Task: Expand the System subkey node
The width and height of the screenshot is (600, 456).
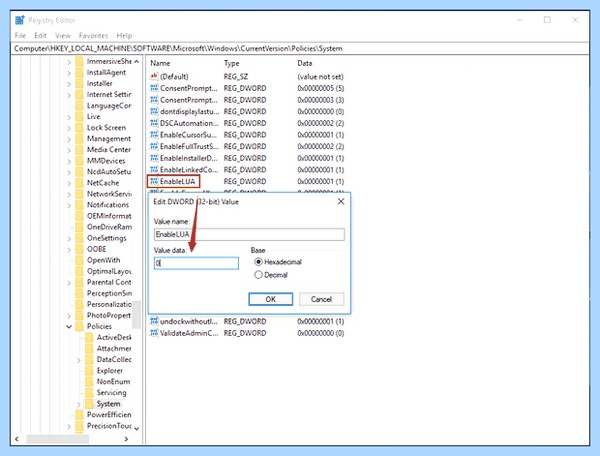Action: pyautogui.click(x=79, y=404)
